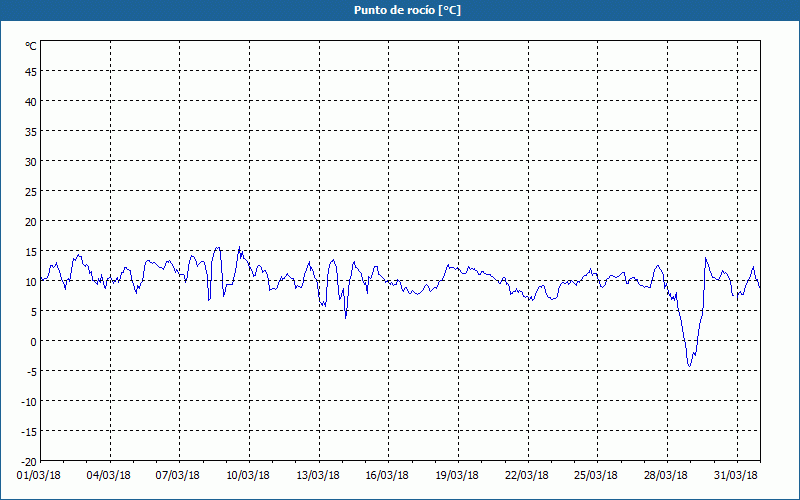Click the chart title 'Punto de rocío [°C]'
Image resolution: width=800 pixels, height=500 pixels.
(x=407, y=10)
